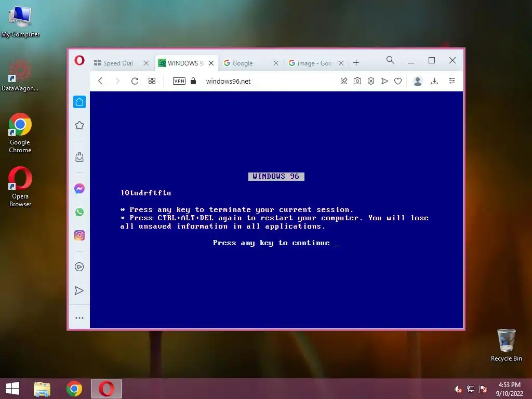Click the WINDOWS 96 title banner
This screenshot has height=399, width=532.
click(276, 177)
